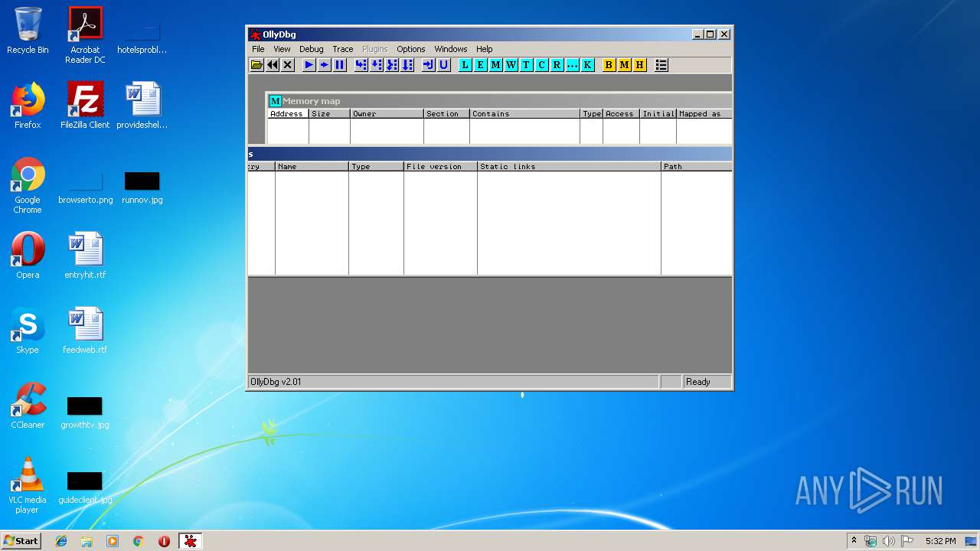Image resolution: width=980 pixels, height=551 pixels.
Task: Select the Google Chrome desktop shortcut
Action: (28, 185)
